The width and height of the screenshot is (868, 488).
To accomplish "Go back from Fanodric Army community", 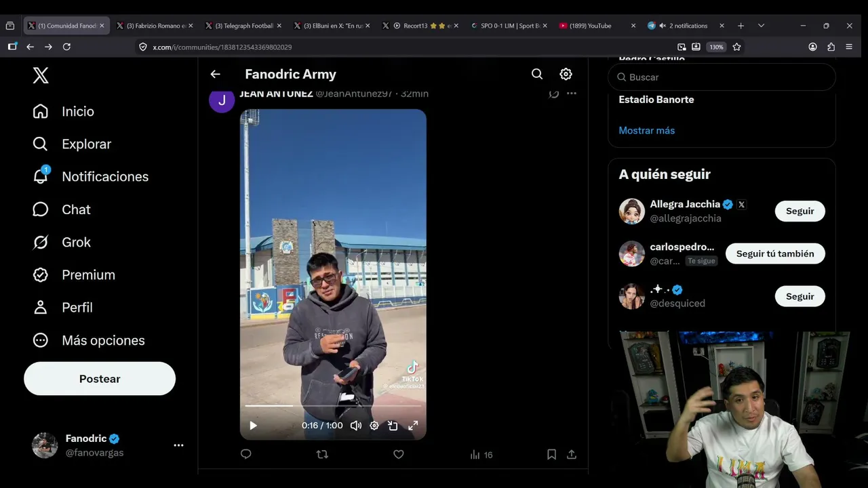I will [215, 74].
